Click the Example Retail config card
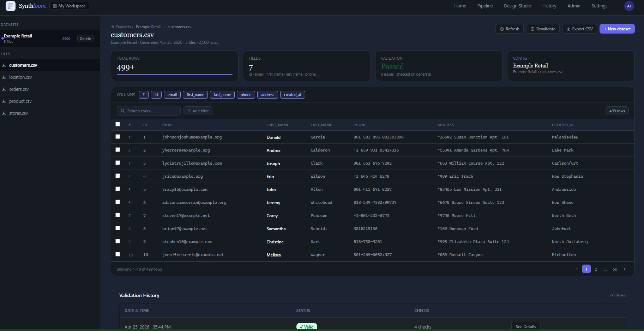Viewport: 644px width, 331px height. (571, 66)
